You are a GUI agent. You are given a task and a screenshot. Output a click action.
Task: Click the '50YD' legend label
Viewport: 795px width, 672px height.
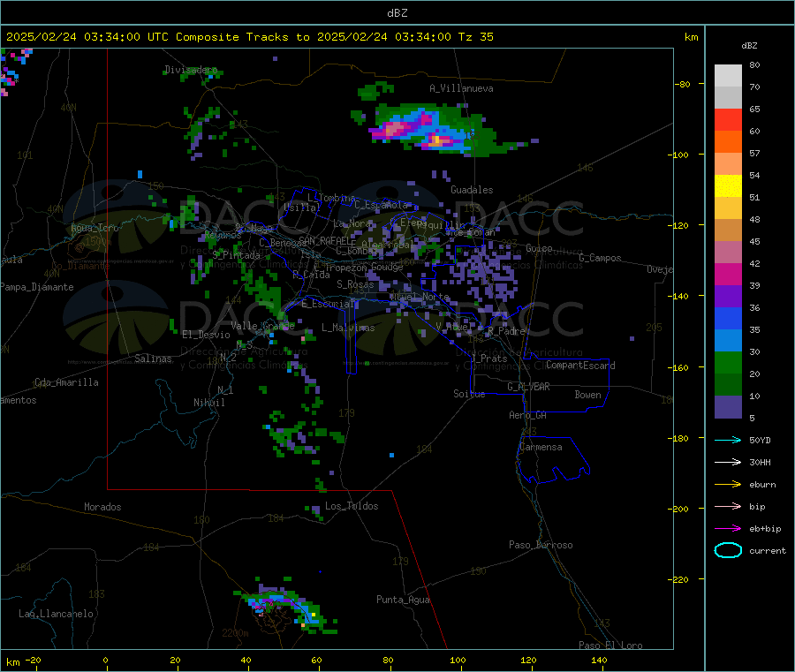click(760, 440)
